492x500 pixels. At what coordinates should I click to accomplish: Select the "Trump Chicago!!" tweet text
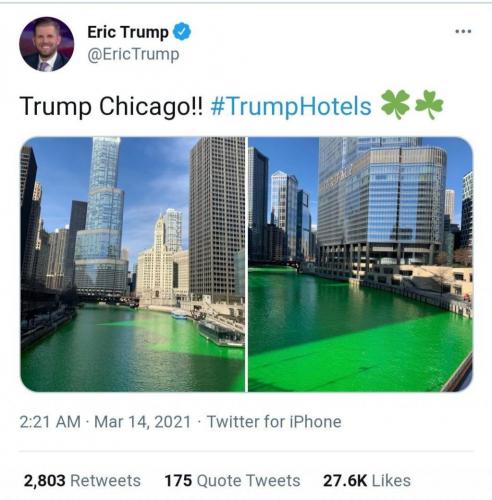[111, 107]
